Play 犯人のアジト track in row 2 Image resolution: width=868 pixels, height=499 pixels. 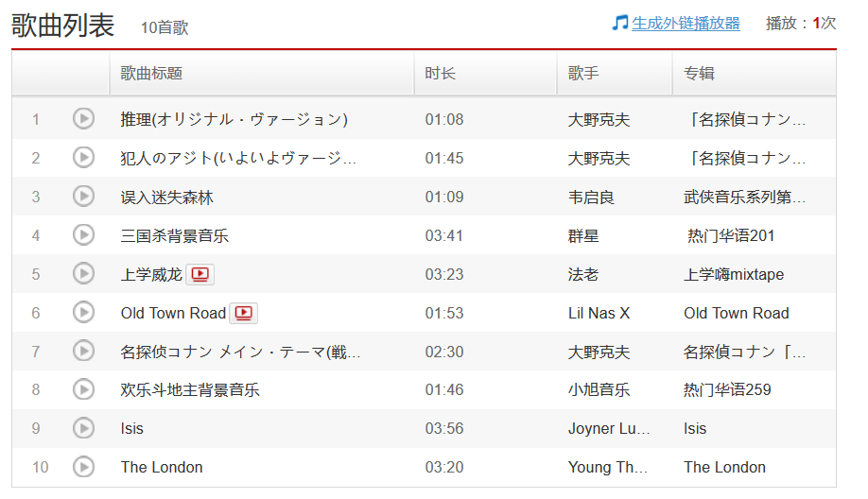tap(84, 158)
